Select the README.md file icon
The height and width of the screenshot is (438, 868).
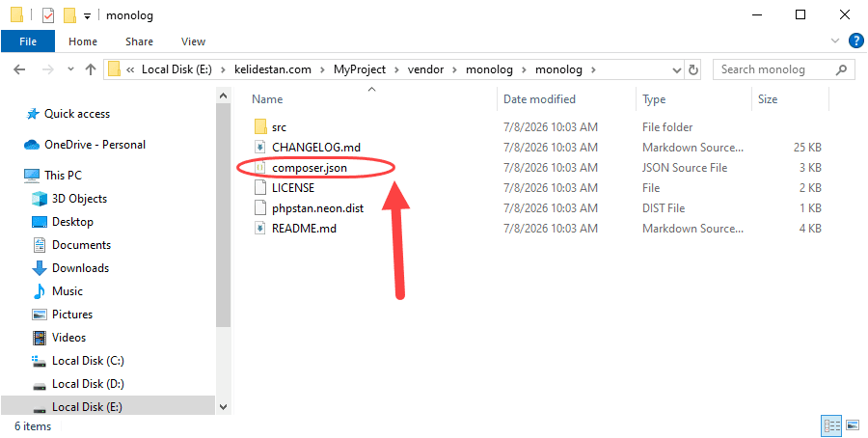click(260, 228)
